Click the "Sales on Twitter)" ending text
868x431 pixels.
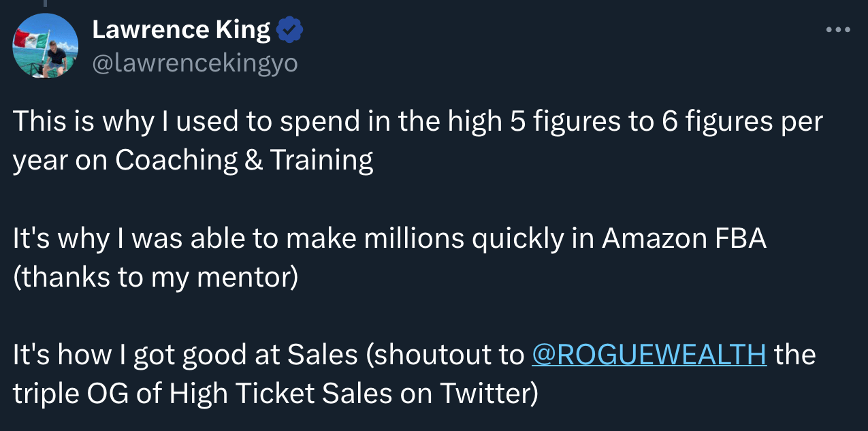[x=450, y=393]
